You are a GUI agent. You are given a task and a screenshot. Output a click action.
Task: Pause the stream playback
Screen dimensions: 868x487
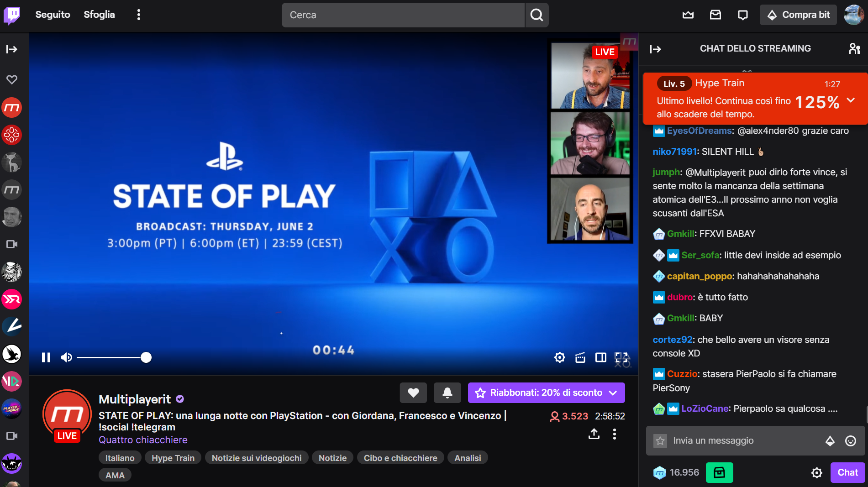(46, 357)
